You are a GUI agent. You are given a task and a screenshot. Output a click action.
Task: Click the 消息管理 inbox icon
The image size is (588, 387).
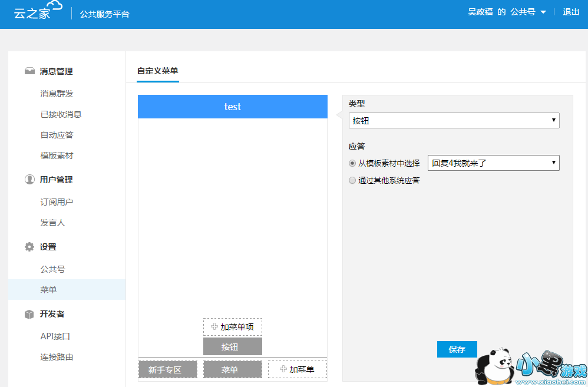(x=29, y=71)
